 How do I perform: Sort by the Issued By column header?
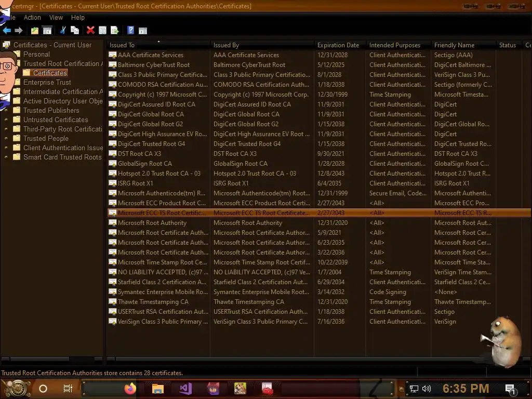click(x=262, y=45)
